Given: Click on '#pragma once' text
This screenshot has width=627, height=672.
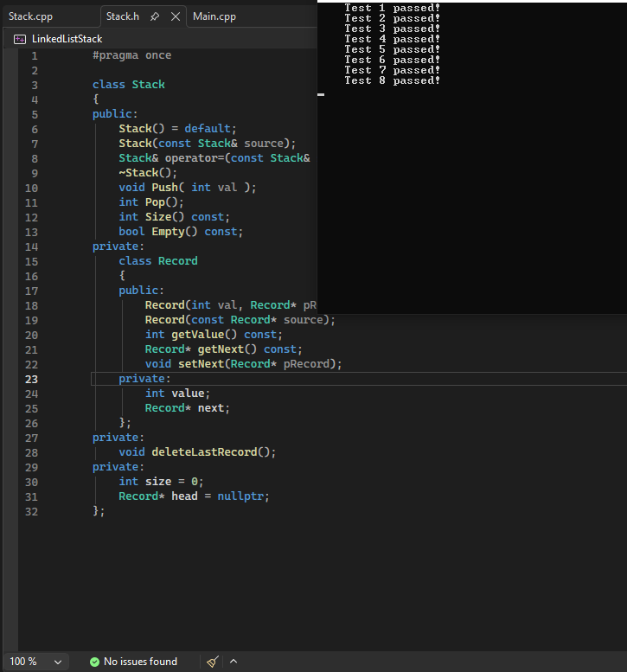Looking at the screenshot, I should 132,55.
